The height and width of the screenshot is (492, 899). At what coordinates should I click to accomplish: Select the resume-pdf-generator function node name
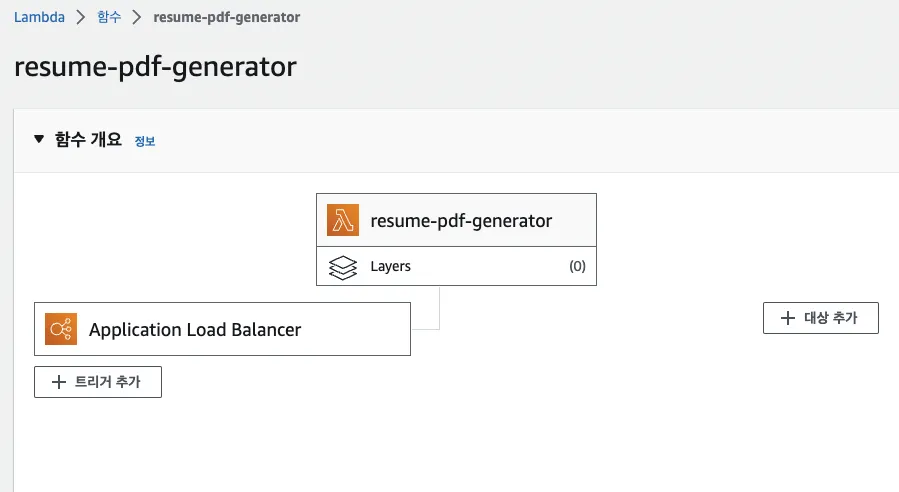point(461,220)
